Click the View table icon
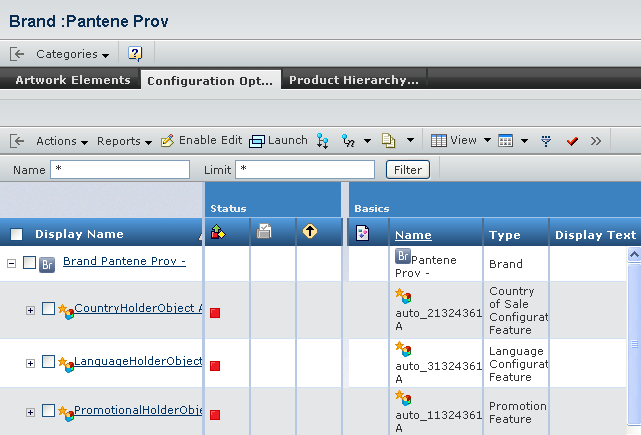641x435 pixels. click(439, 141)
